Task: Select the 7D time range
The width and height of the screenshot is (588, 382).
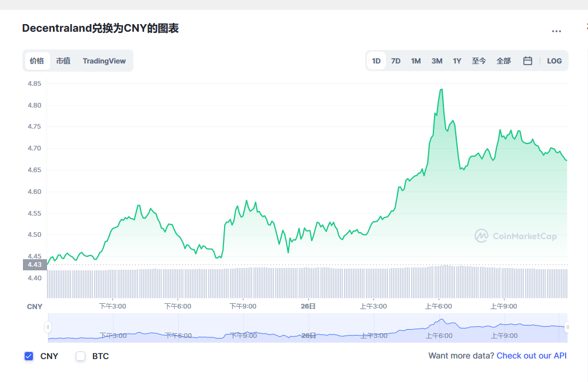Action: [396, 61]
